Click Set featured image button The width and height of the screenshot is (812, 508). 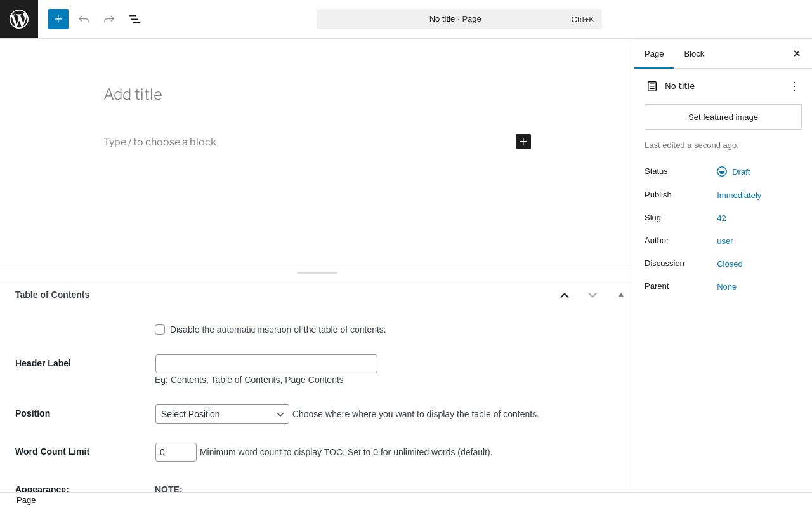click(723, 117)
